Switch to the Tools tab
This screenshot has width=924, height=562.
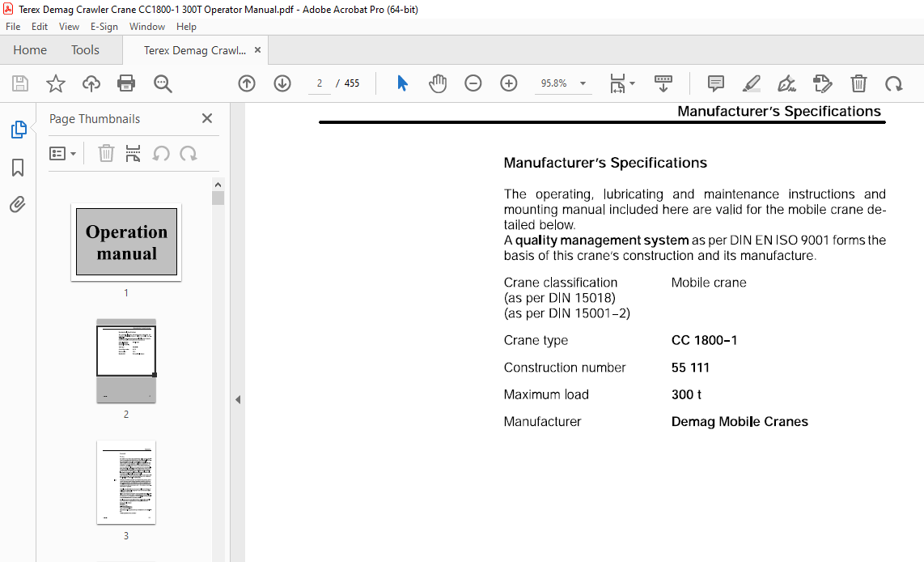[86, 50]
